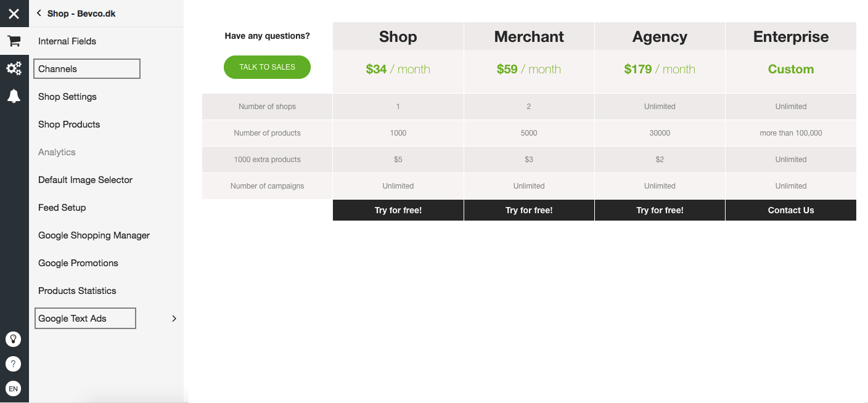This screenshot has height=403, width=868.
Task: Open Default Image Selector
Action: (85, 180)
